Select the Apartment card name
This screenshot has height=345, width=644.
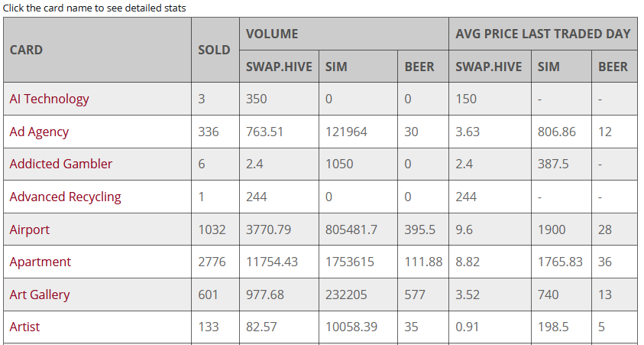40,262
